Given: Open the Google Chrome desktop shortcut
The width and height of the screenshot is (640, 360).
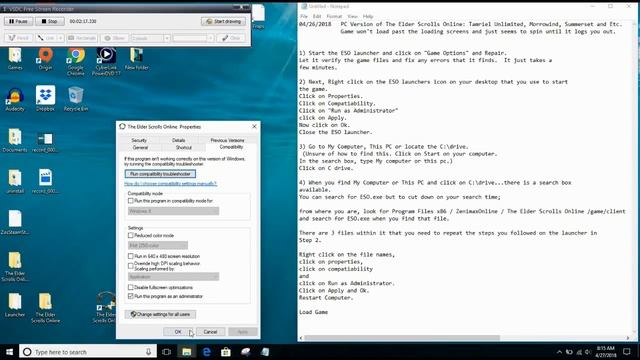Looking at the screenshot, I should pos(76,62).
